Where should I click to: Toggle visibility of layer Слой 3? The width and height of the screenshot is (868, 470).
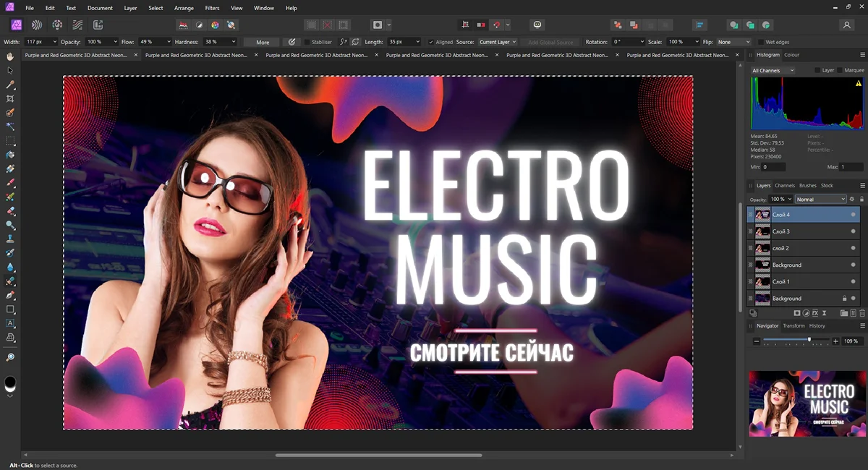pyautogui.click(x=854, y=231)
